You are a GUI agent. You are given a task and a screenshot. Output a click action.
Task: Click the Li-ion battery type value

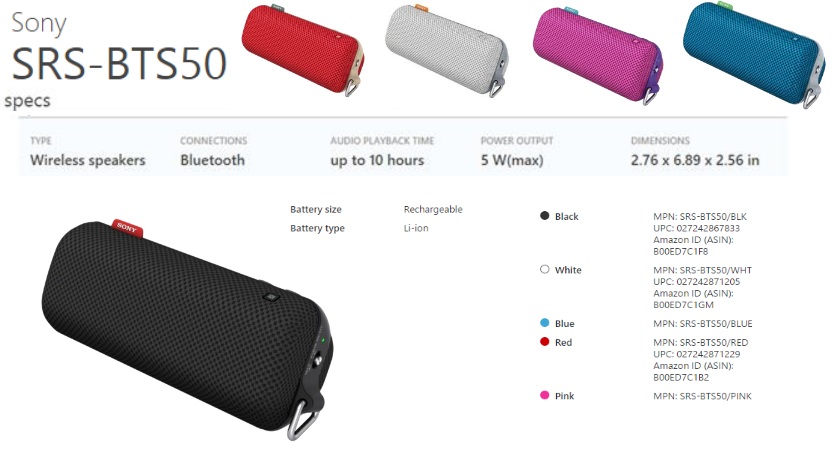pos(416,228)
